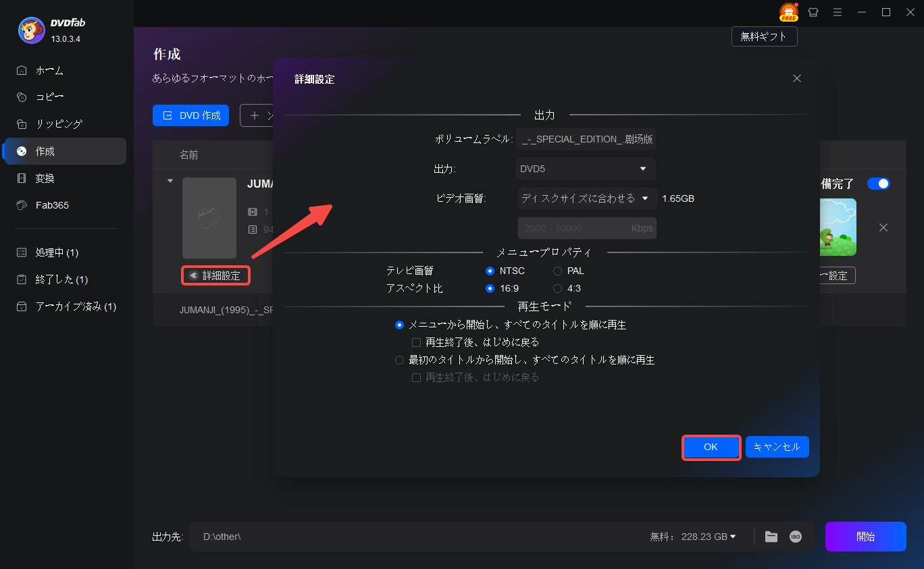Choose 4:3 aspect ratio
The image size is (924, 569).
coord(557,288)
